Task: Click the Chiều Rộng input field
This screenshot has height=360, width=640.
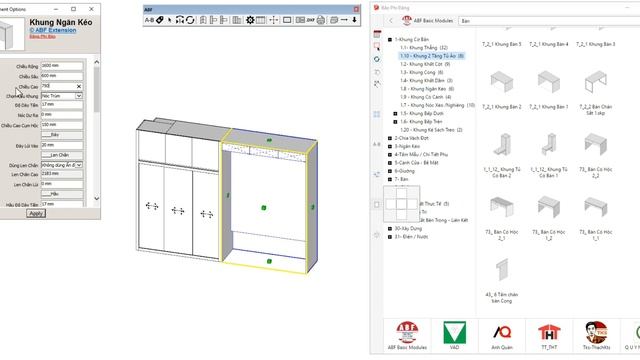Action: (x=62, y=66)
